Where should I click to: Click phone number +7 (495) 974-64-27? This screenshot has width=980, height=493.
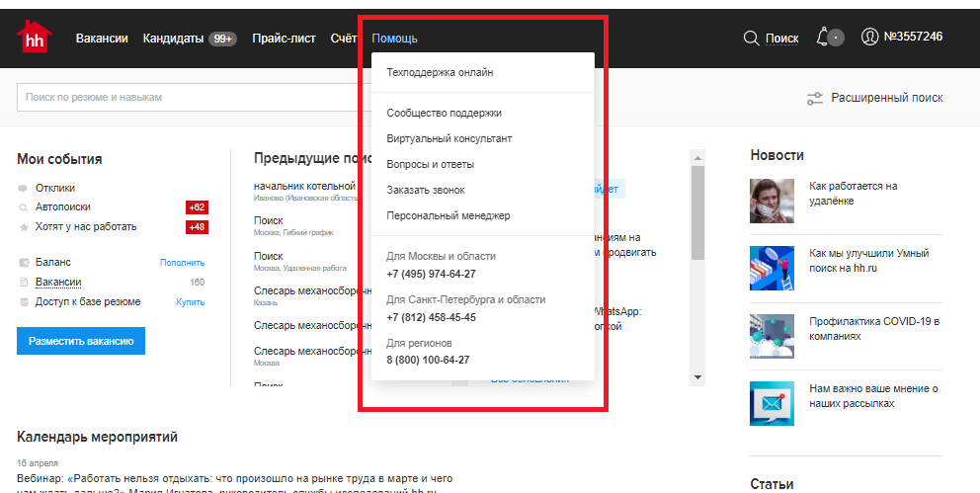(x=431, y=274)
